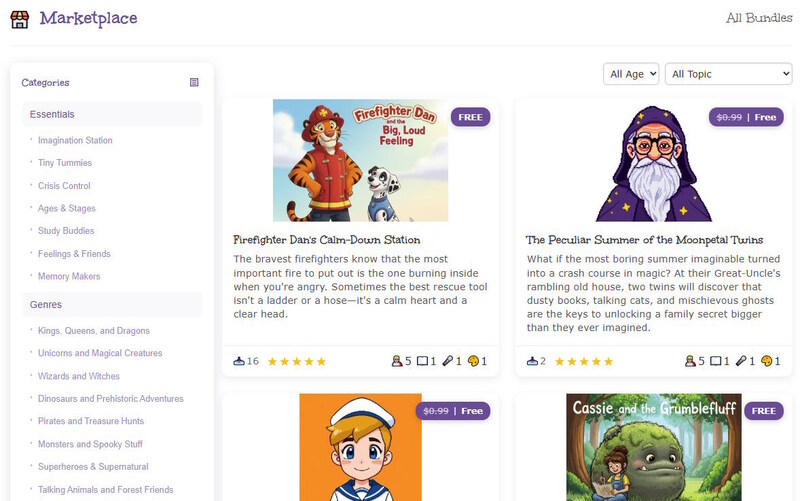Click the Marketplace storefront icon
Screen dimensions: 800x501
click(21, 18)
